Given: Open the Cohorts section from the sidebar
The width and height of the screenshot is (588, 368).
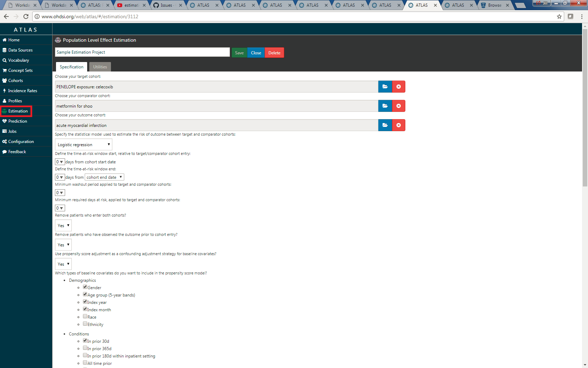Looking at the screenshot, I should [x=15, y=80].
